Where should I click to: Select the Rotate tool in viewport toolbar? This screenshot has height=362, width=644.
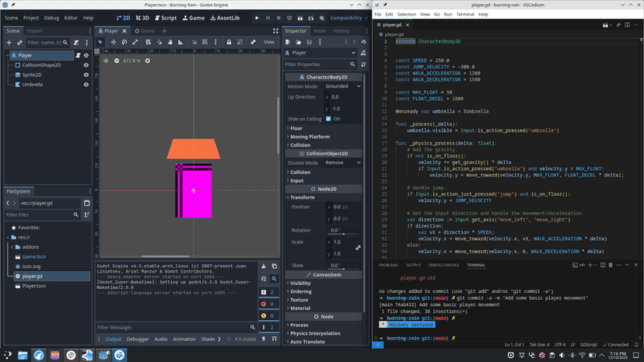pyautogui.click(x=124, y=42)
